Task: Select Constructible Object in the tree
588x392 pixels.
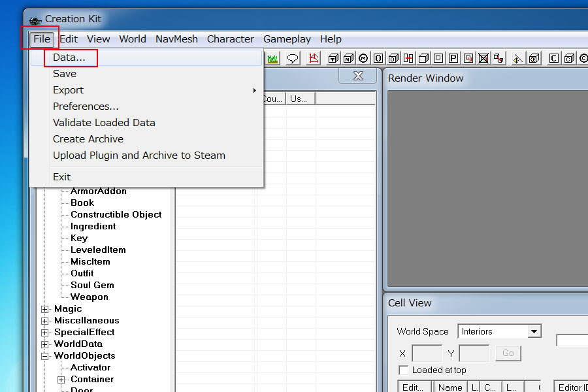Action: [x=116, y=214]
